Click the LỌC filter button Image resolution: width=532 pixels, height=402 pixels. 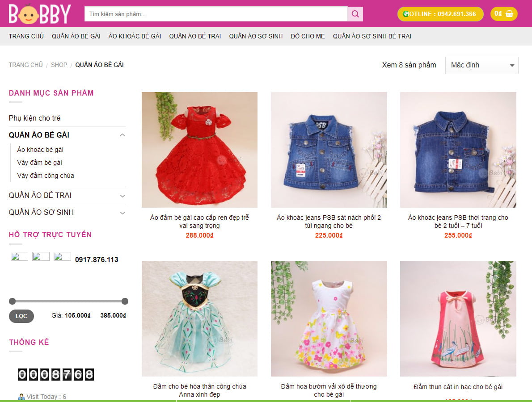coord(21,316)
